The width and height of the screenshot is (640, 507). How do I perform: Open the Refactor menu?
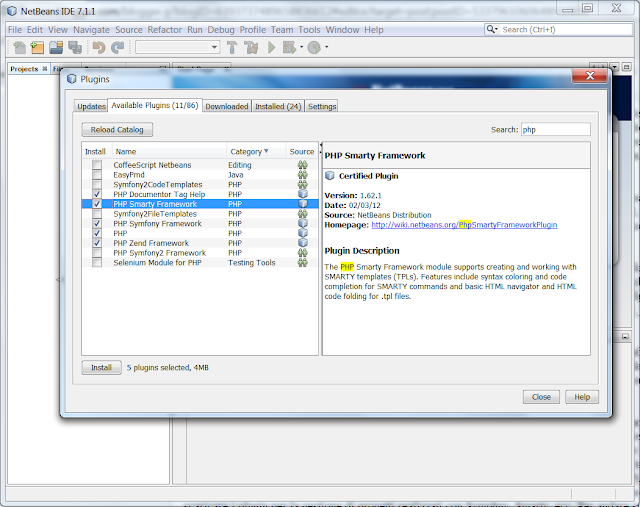[164, 30]
